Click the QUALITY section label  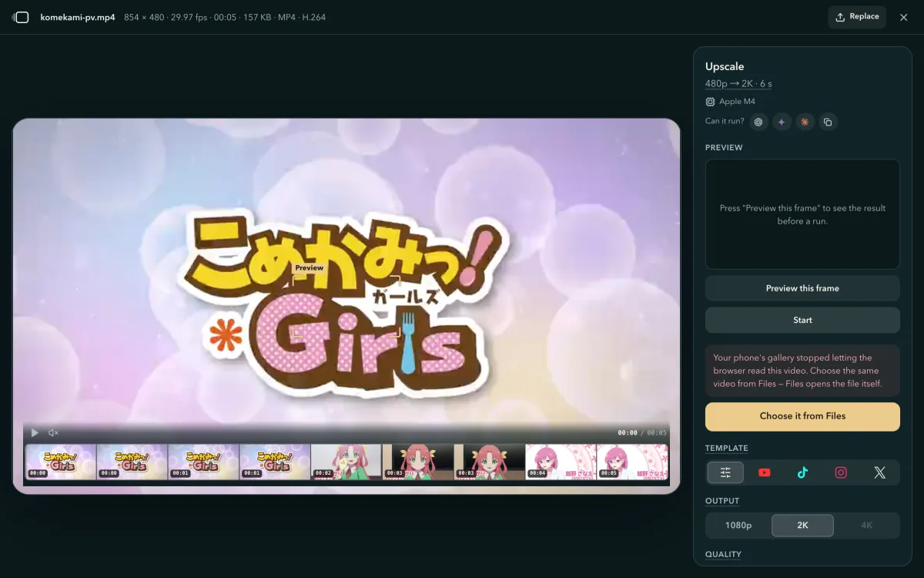[724, 554]
